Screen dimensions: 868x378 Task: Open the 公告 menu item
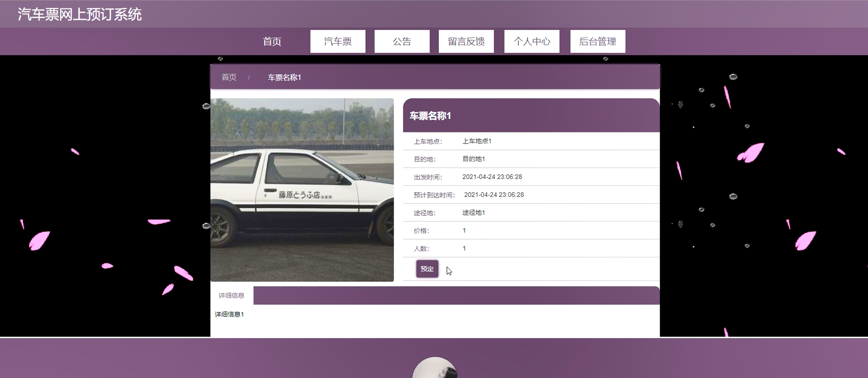402,41
